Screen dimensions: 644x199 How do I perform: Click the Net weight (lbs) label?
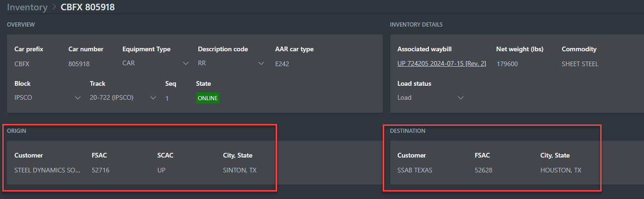520,49
